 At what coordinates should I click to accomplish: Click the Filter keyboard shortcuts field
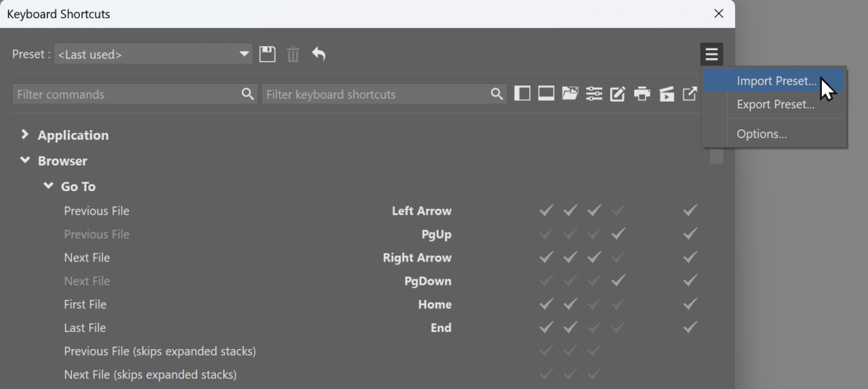(x=384, y=94)
